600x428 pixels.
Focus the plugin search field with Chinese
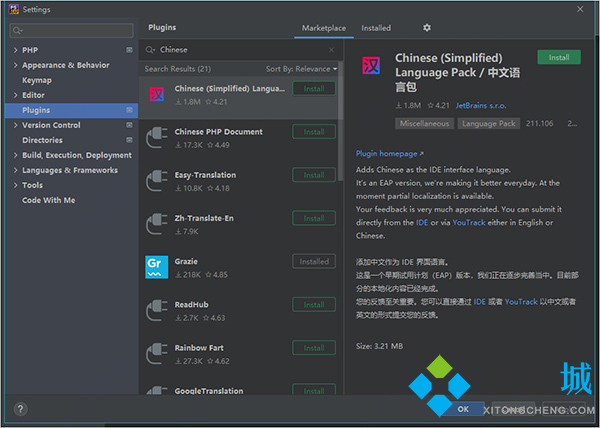[240, 50]
